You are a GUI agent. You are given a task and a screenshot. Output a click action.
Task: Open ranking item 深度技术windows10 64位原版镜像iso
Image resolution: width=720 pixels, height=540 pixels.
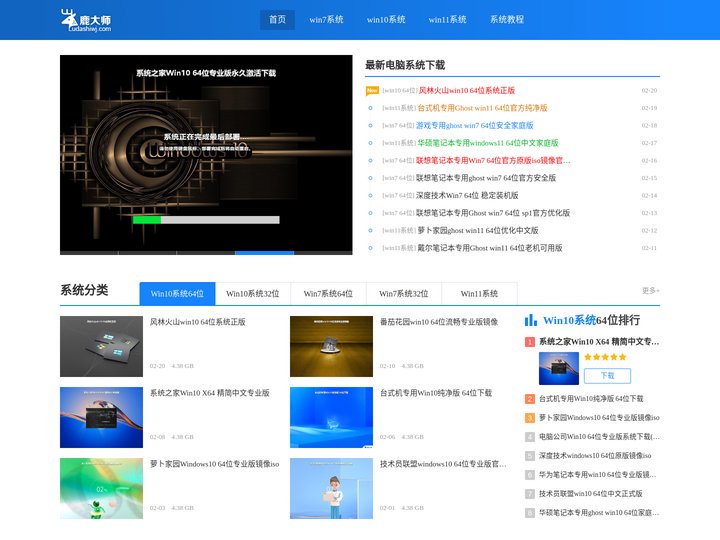pyautogui.click(x=595, y=456)
